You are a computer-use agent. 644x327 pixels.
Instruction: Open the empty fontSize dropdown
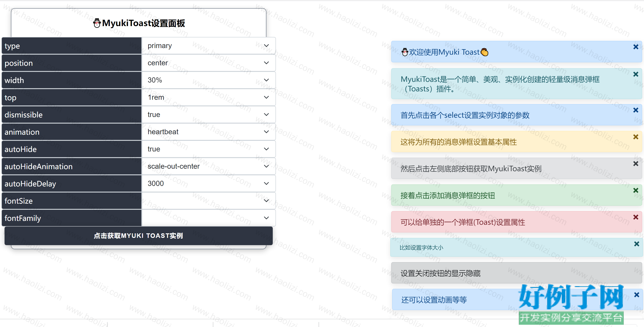click(x=209, y=201)
